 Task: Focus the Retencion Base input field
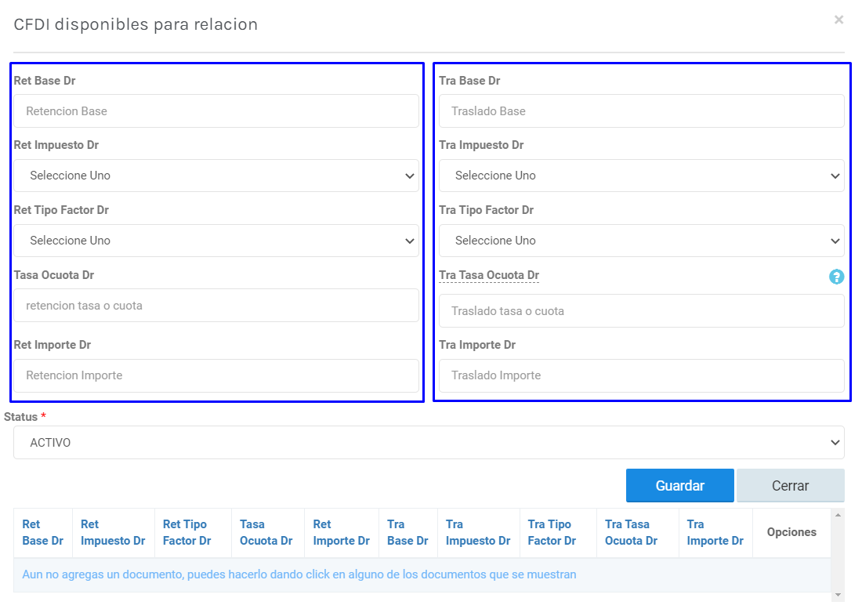tap(216, 111)
